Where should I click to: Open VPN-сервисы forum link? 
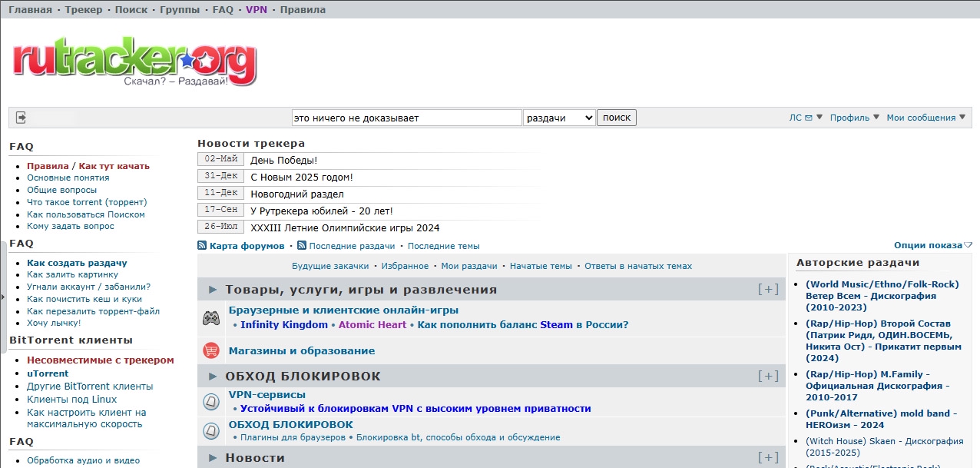point(267,395)
